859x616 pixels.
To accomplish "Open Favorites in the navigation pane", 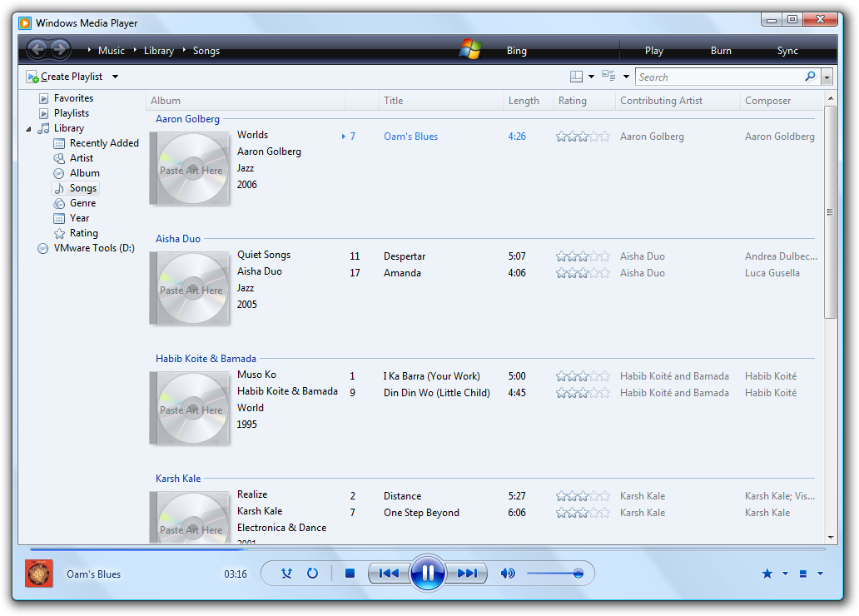I will pos(73,98).
